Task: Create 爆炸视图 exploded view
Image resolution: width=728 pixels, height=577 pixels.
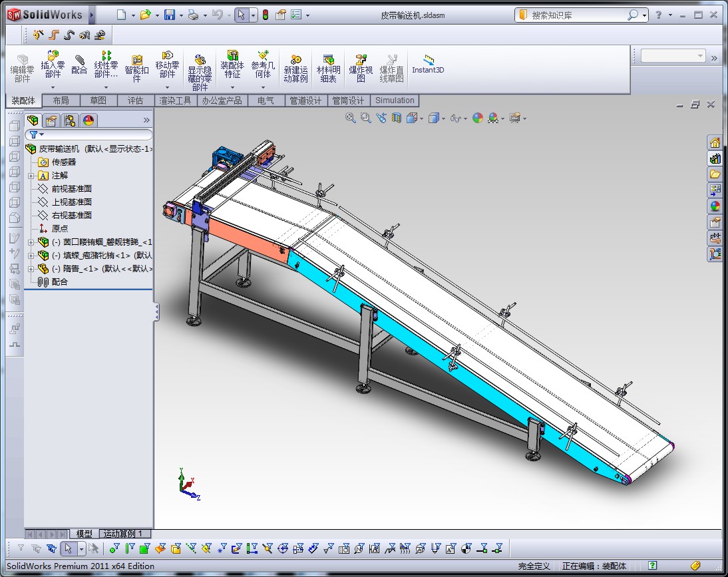Action: pyautogui.click(x=361, y=69)
